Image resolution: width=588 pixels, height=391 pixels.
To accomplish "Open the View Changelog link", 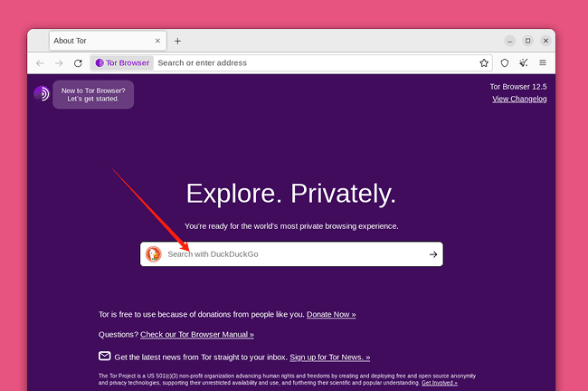I will [519, 99].
